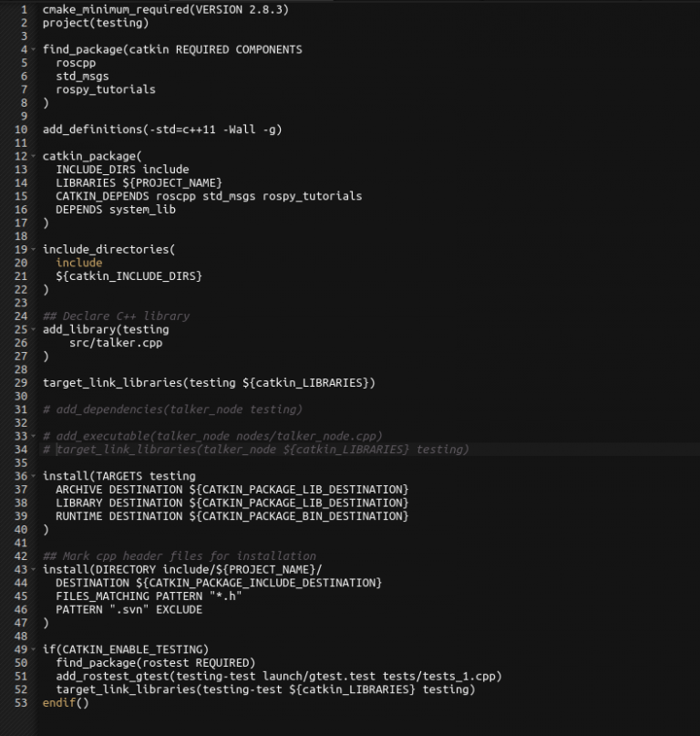This screenshot has width=700, height=736.
Task: Click the Declare C++ library comment
Action: [x=116, y=316]
